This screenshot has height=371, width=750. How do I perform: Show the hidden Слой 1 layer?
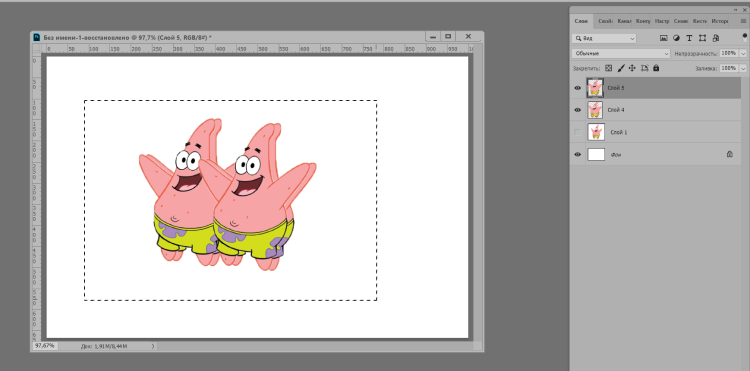[578, 132]
